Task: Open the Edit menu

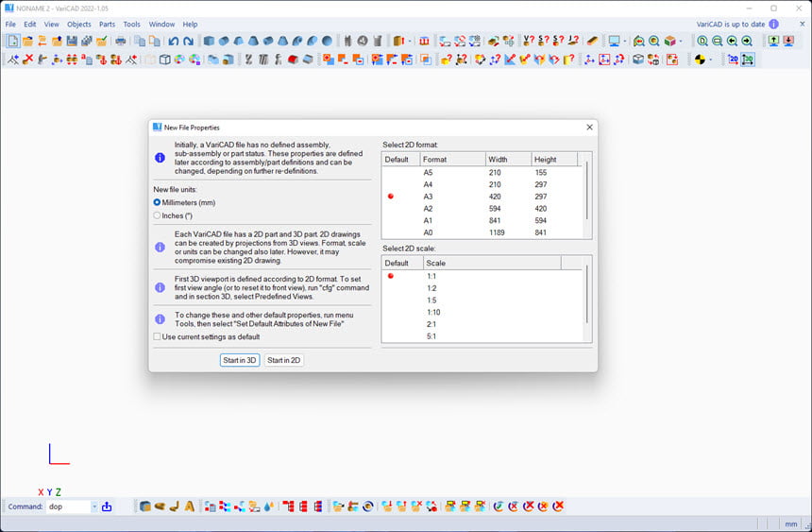Action: 30,24
